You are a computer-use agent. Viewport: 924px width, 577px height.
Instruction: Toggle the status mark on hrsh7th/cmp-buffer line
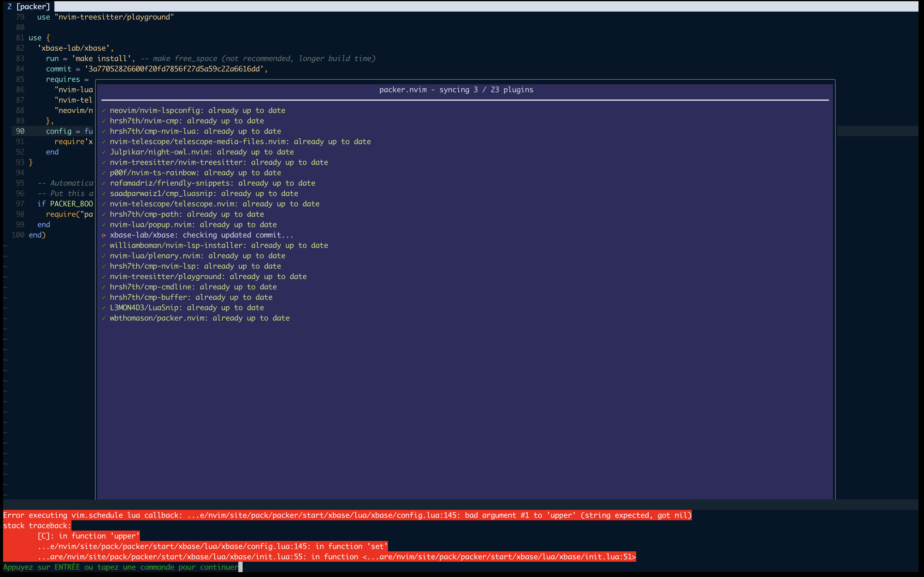(104, 297)
